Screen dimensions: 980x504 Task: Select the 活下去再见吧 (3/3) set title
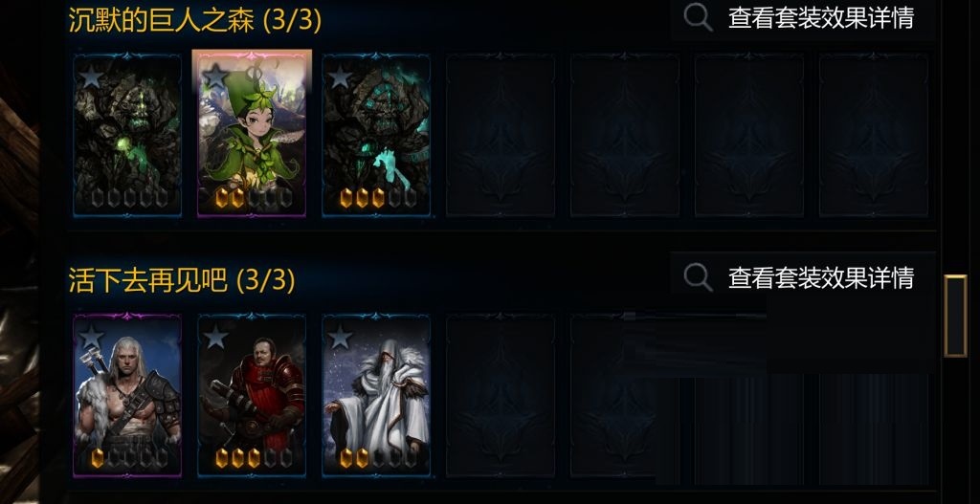coord(181,281)
